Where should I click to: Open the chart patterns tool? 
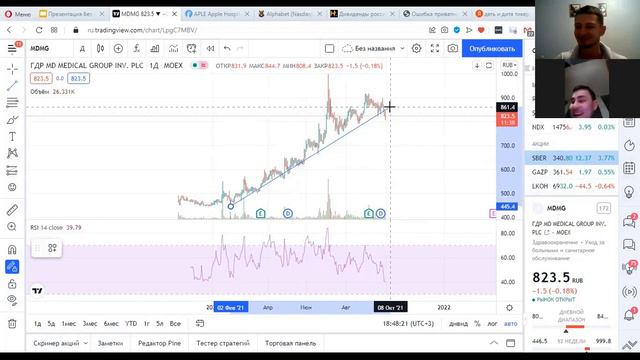[x=12, y=153]
